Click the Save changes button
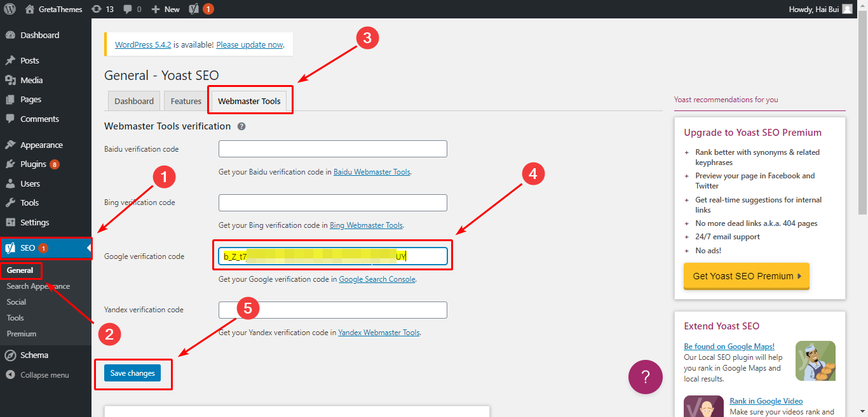This screenshot has width=868, height=417. [133, 373]
